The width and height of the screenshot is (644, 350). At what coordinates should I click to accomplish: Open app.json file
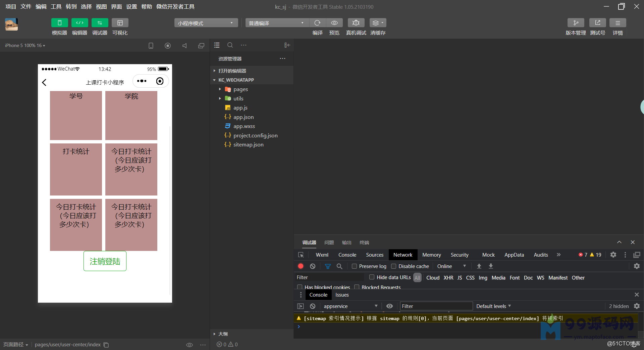click(x=244, y=117)
